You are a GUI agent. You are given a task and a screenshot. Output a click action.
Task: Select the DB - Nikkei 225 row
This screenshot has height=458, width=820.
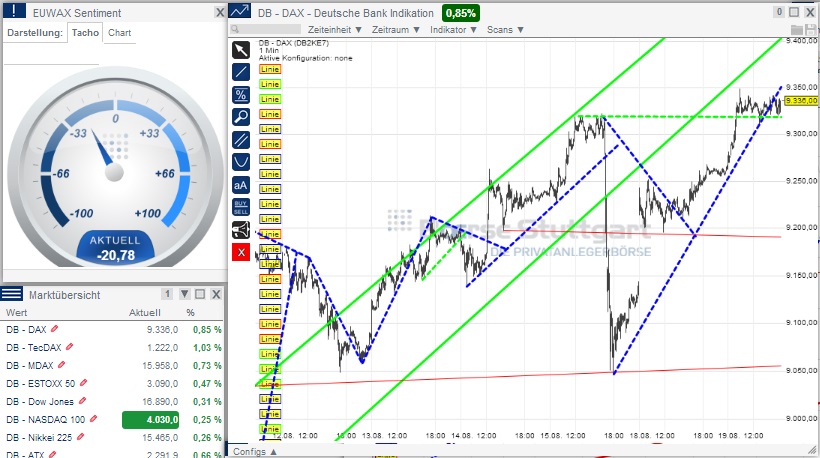pos(112,437)
